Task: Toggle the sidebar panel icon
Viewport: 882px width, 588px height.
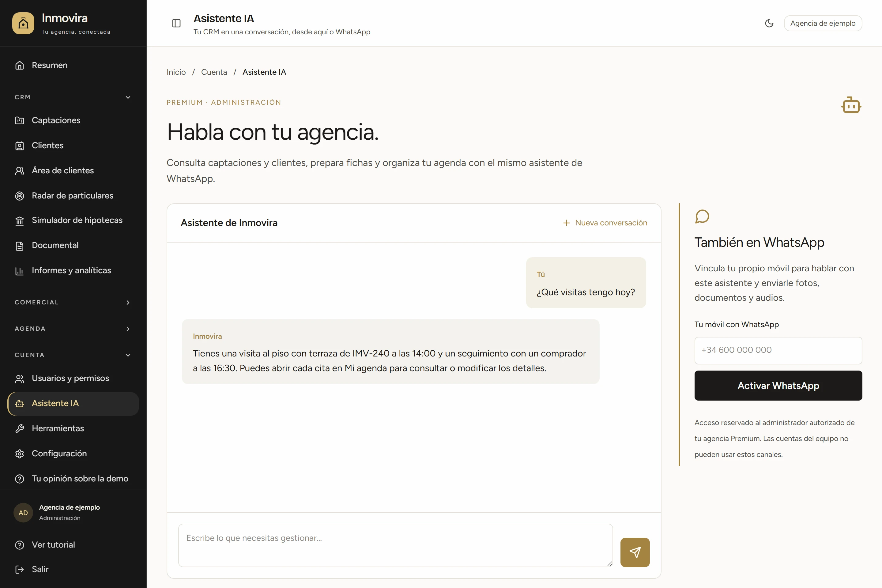Action: 176,23
